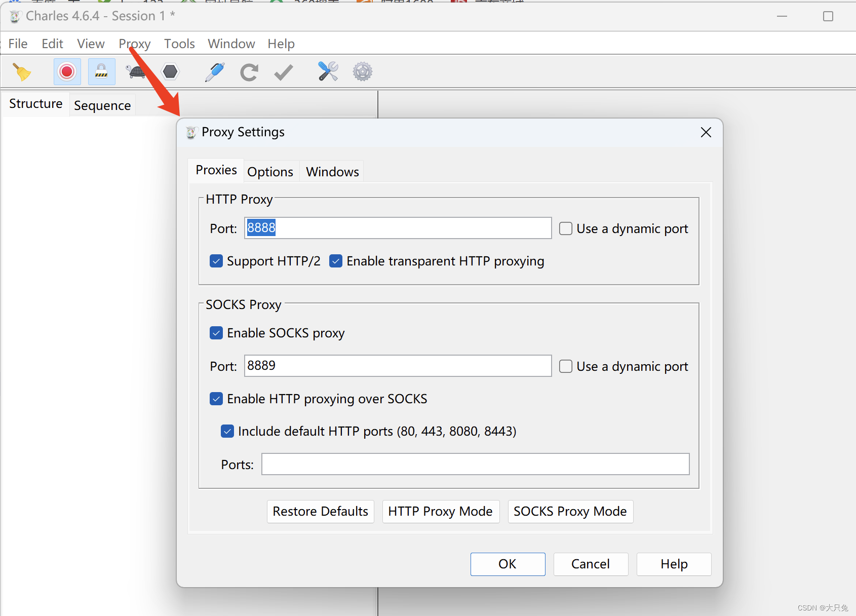Focus the additional Ports field
Screen dimensions: 856x616
[x=475, y=464]
